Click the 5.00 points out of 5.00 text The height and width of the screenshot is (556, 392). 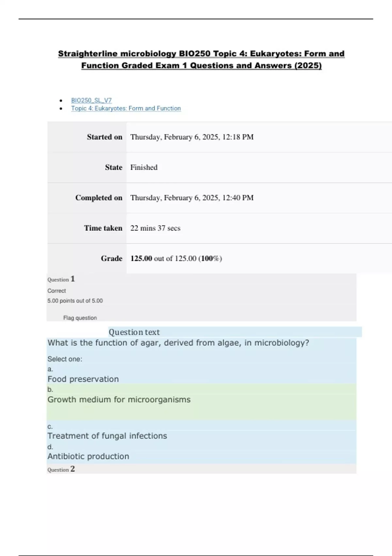75,301
